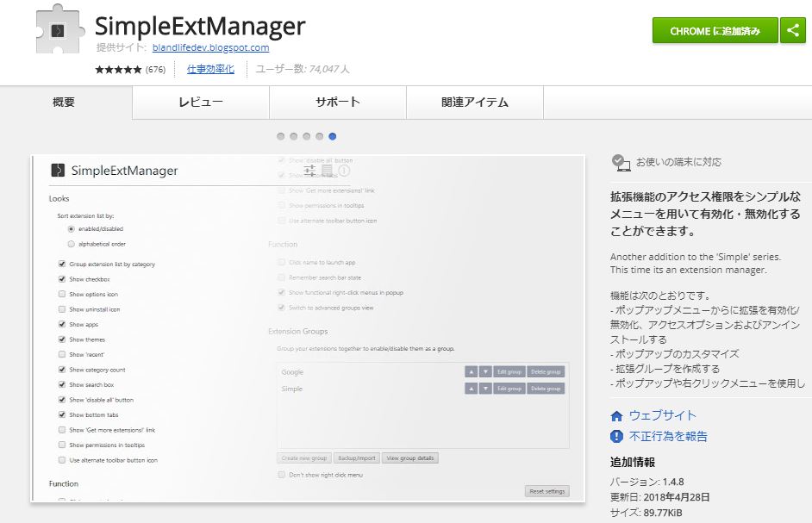Open the sliders settings icon in preview
Image resolution: width=812 pixels, height=523 pixels.
point(309,171)
